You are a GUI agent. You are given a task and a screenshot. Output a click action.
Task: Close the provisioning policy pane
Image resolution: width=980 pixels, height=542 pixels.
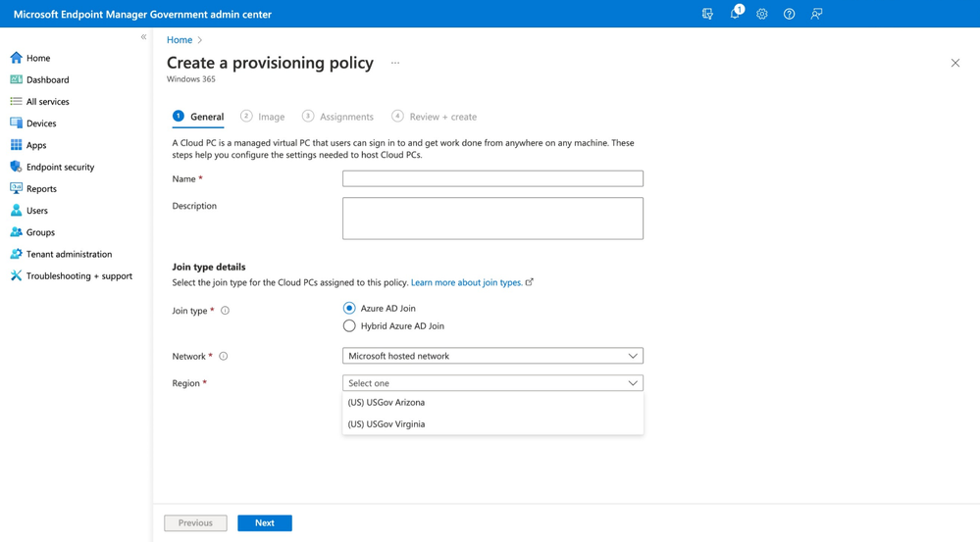pyautogui.click(x=955, y=63)
